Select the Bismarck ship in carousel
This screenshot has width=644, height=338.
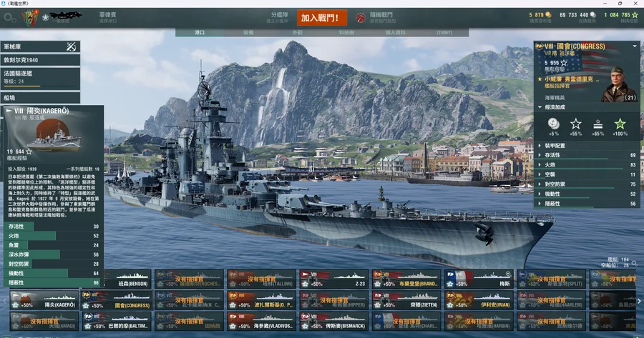click(334, 321)
